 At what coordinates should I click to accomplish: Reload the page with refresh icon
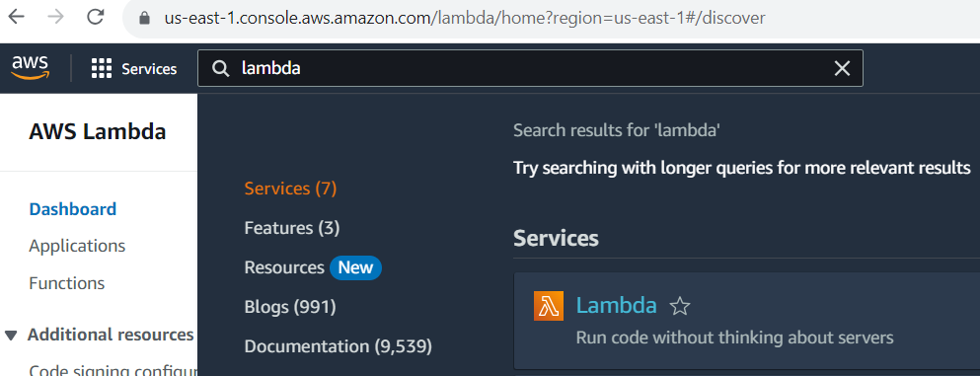click(x=95, y=17)
